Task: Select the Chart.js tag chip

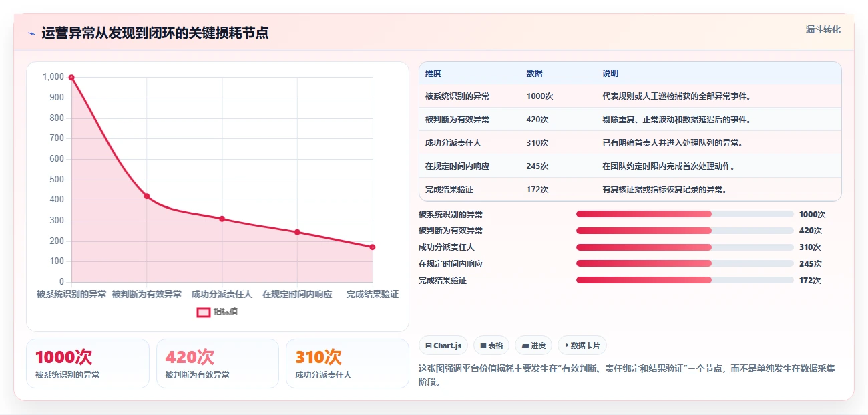Action: tap(443, 345)
